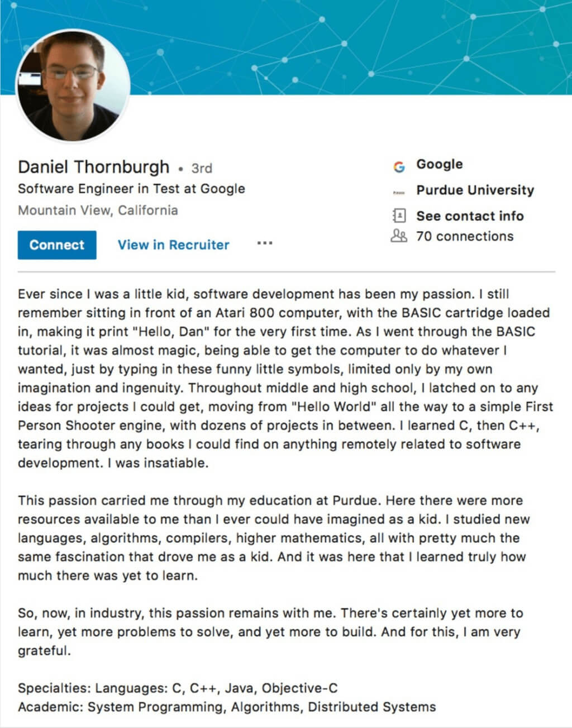Click the Google company logo icon
This screenshot has height=728, width=572.
coord(399,165)
